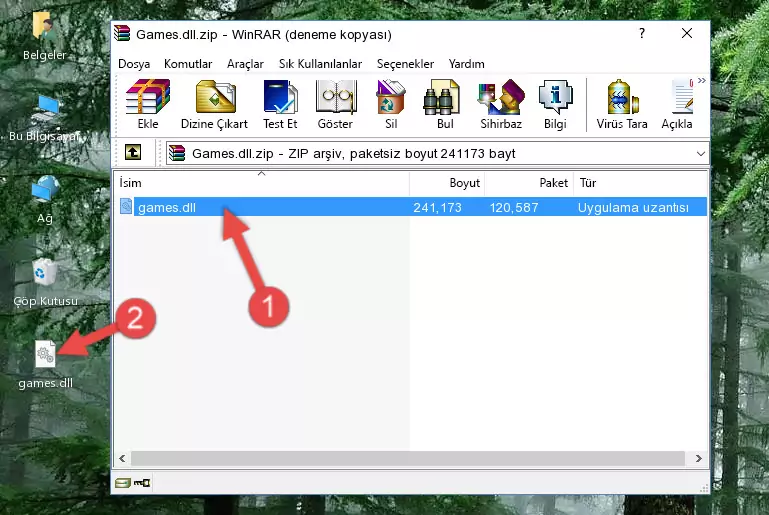Click the horizontal scrollbar right arrow
The width and height of the screenshot is (769, 515).
[699, 459]
